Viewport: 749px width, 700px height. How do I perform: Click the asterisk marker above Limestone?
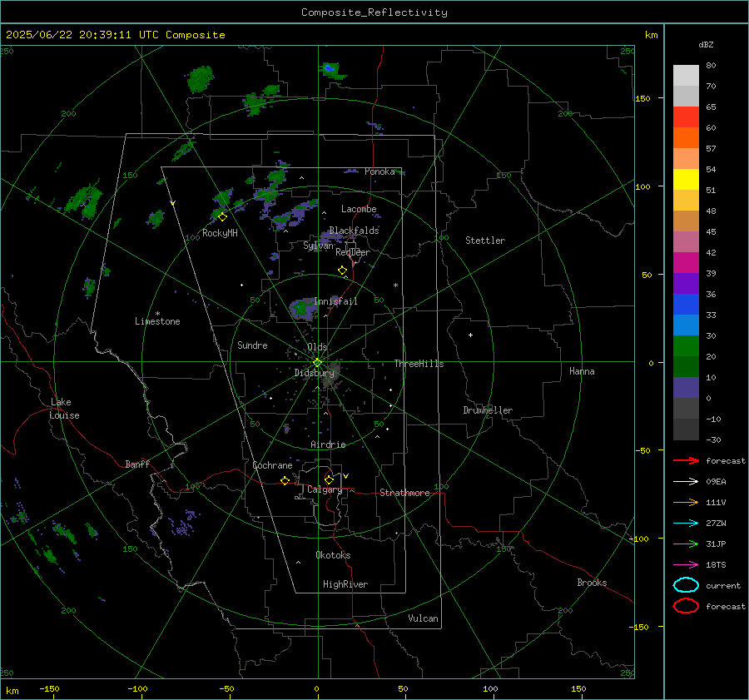pyautogui.click(x=157, y=314)
